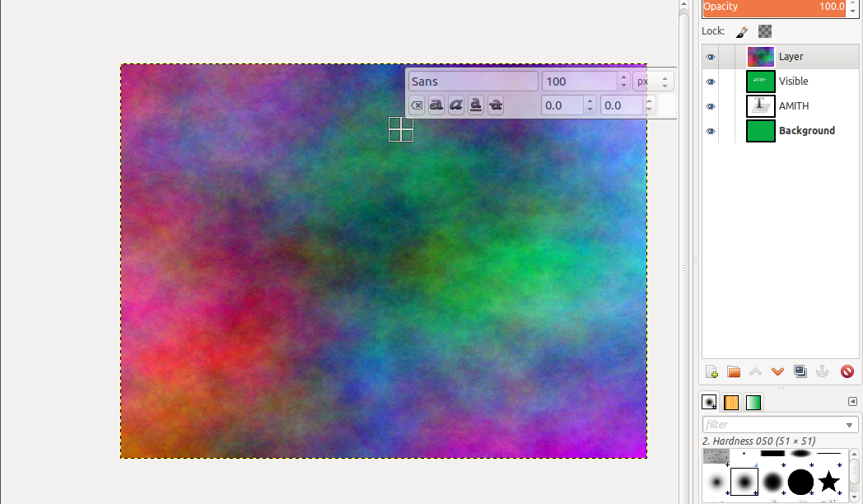Select the blurred elliptical brush

[800, 454]
